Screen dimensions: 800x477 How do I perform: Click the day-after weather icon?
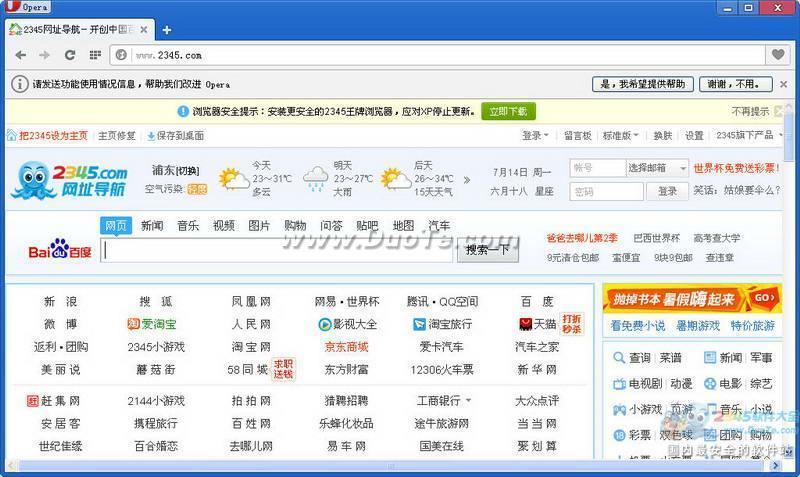click(x=395, y=179)
